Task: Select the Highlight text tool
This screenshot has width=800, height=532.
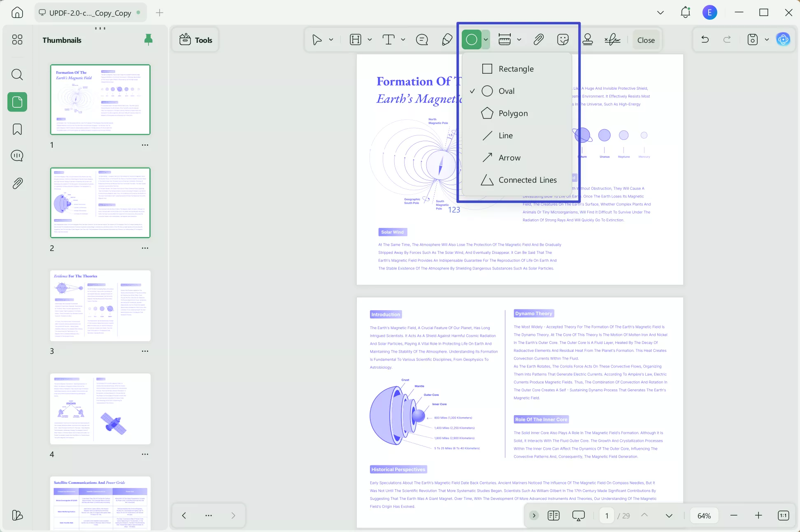Action: tap(355, 39)
